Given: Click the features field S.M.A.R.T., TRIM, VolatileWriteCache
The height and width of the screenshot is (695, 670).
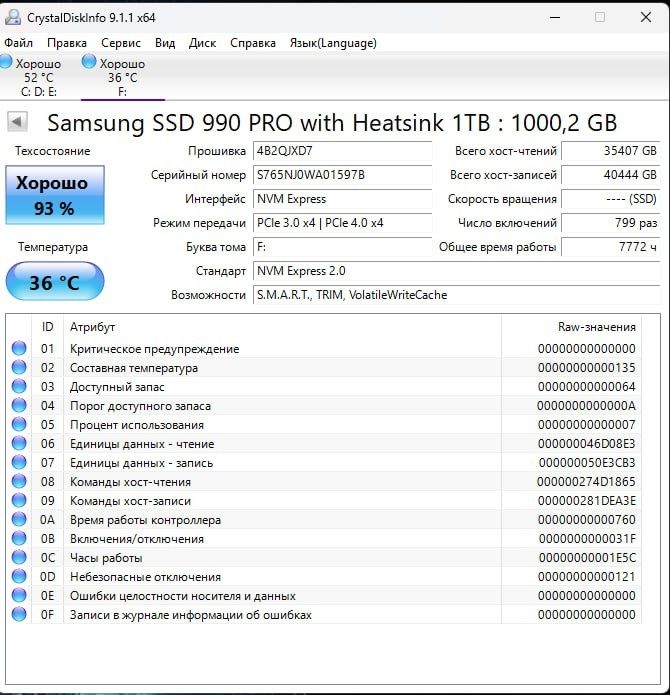Looking at the screenshot, I should (x=456, y=295).
